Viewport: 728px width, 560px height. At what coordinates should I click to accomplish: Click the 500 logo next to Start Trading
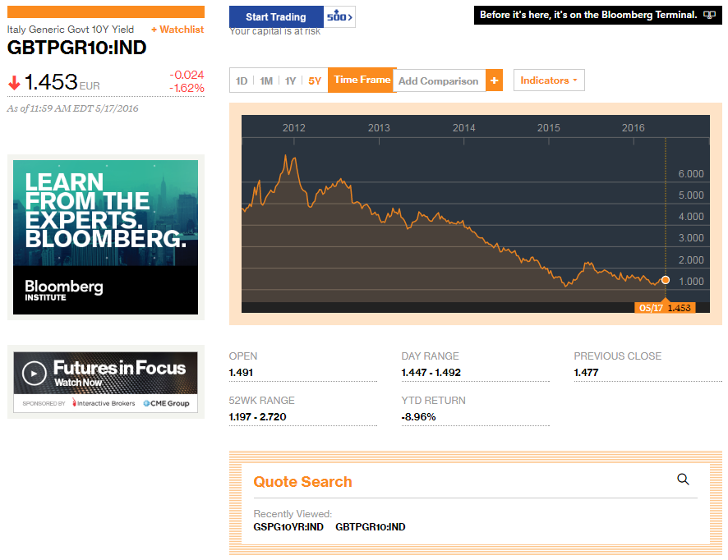pos(339,16)
